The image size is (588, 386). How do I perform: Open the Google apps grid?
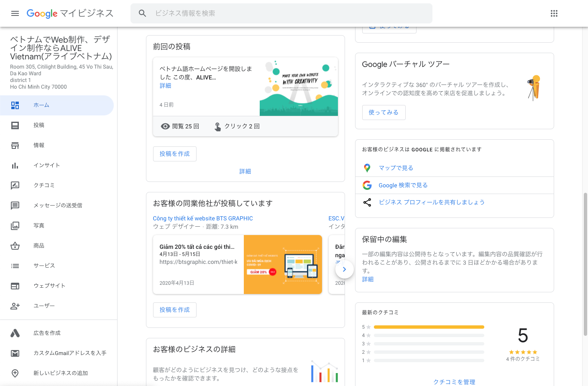(554, 13)
